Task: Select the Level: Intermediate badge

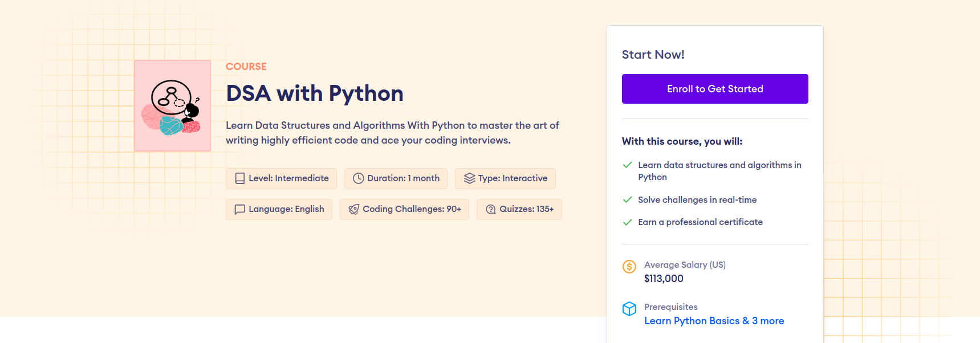Action: pos(281,178)
